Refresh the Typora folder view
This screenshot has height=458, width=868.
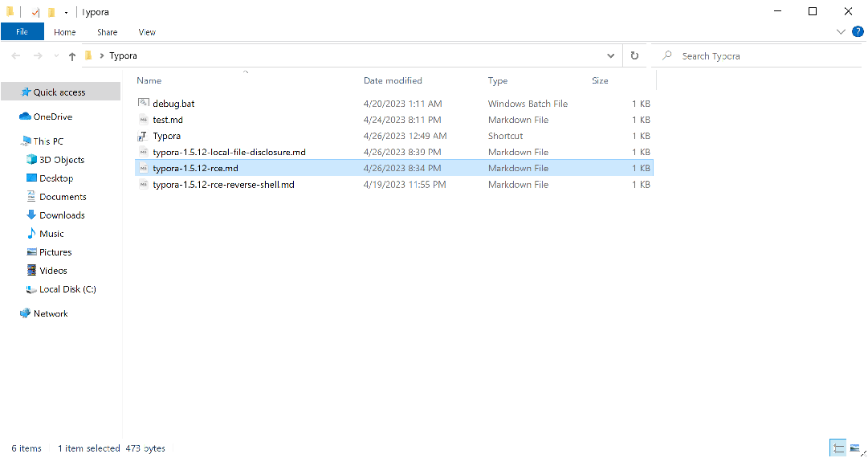pyautogui.click(x=634, y=55)
